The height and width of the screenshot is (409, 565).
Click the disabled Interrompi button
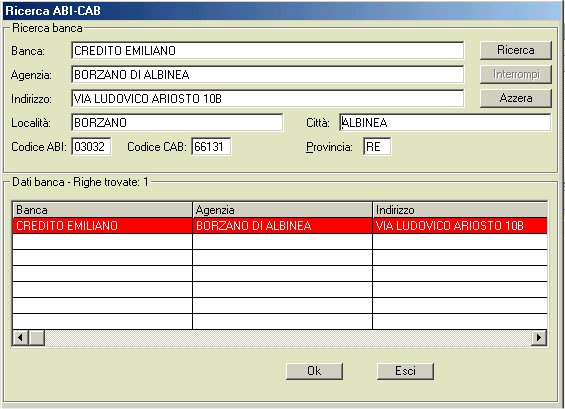[x=516, y=74]
